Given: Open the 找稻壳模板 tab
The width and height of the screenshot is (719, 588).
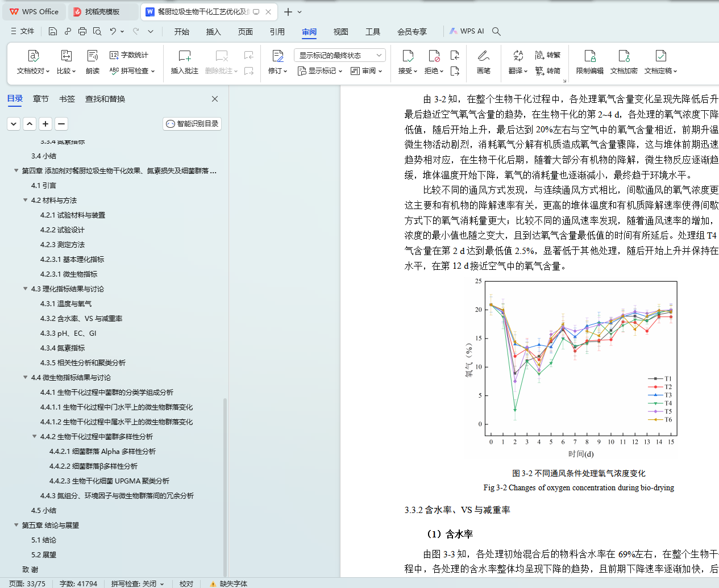Looking at the screenshot, I should [x=102, y=11].
